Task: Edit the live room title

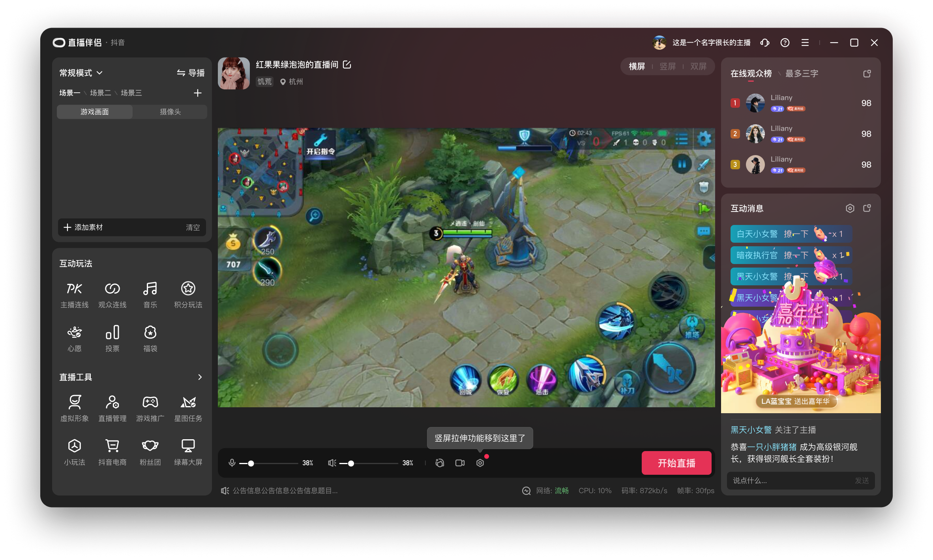Action: point(347,65)
